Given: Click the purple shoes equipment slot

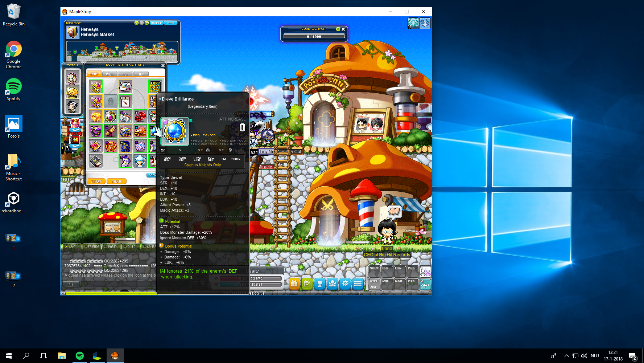Looking at the screenshot, I should (x=125, y=161).
